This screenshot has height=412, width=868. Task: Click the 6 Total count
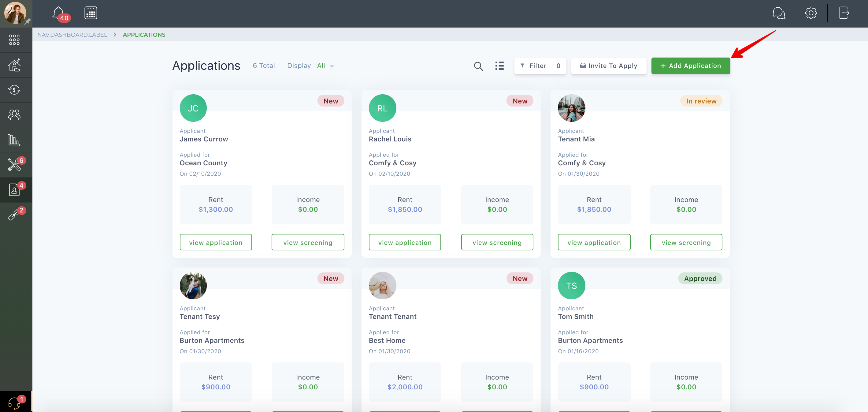(264, 66)
